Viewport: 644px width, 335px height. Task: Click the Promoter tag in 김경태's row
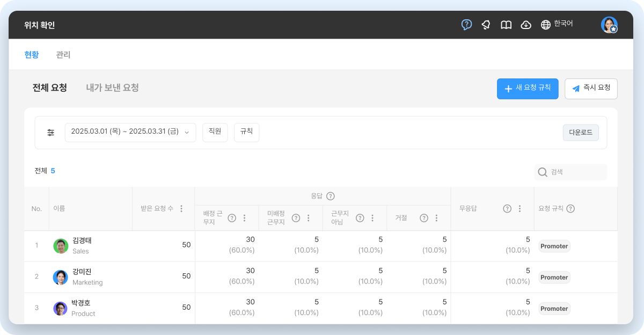pyautogui.click(x=554, y=246)
